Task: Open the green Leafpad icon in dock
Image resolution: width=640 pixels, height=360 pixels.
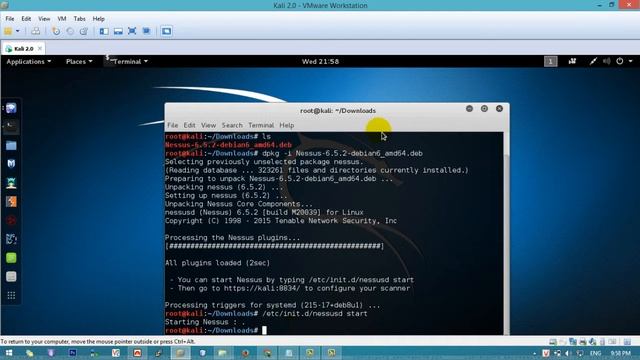Action: tap(11, 258)
